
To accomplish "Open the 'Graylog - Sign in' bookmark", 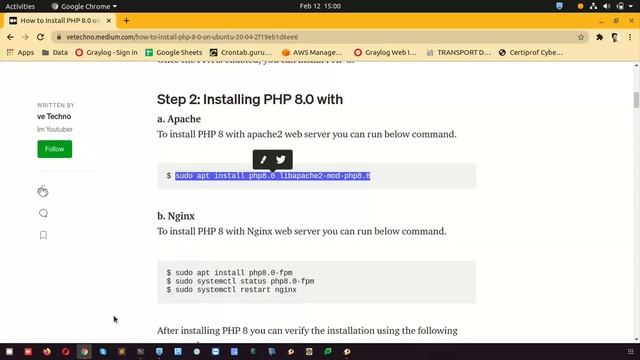I will 107,52.
